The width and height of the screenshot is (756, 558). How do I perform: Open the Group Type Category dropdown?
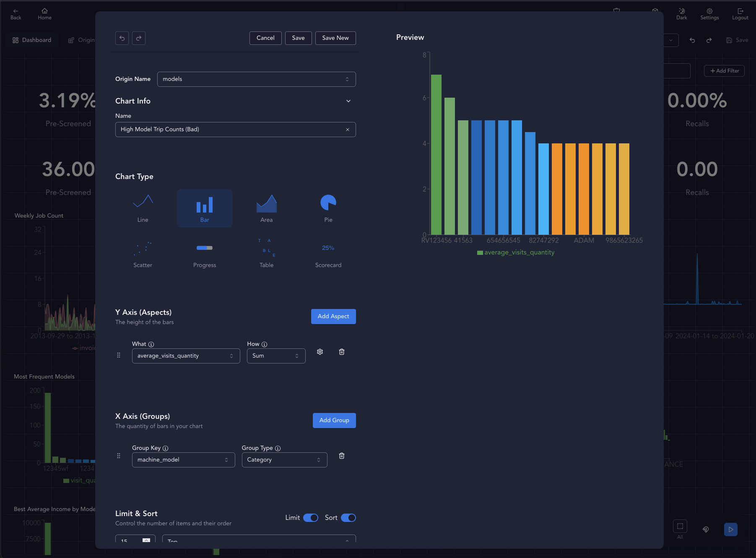pyautogui.click(x=284, y=460)
